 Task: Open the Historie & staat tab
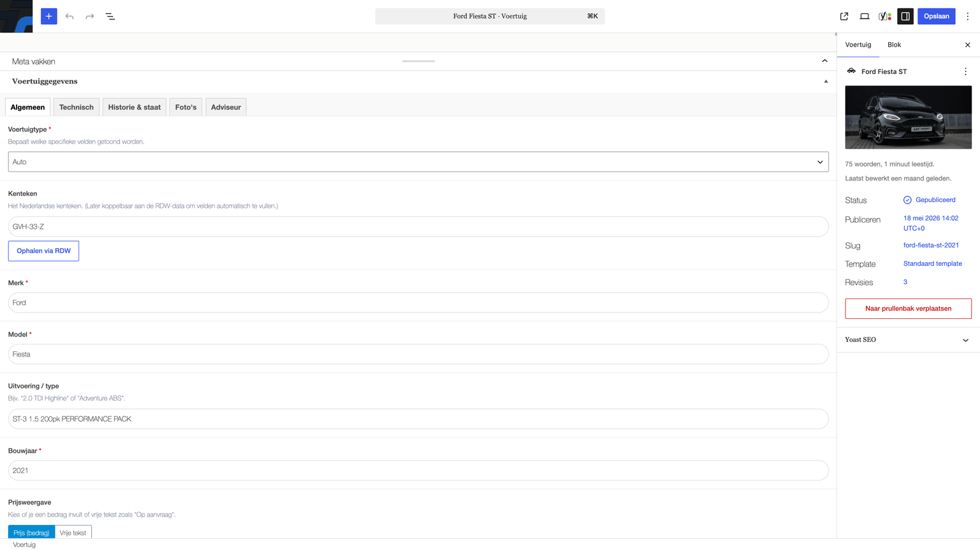[x=135, y=107]
